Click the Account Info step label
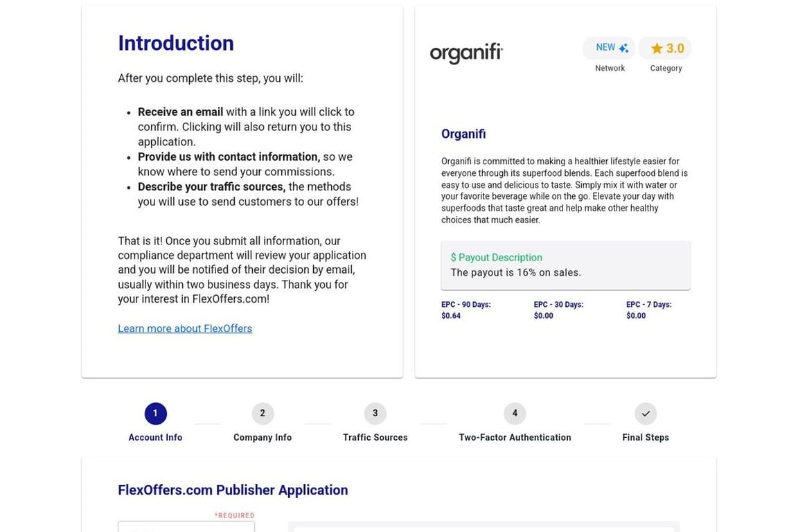The width and height of the screenshot is (798, 532). pyautogui.click(x=155, y=437)
